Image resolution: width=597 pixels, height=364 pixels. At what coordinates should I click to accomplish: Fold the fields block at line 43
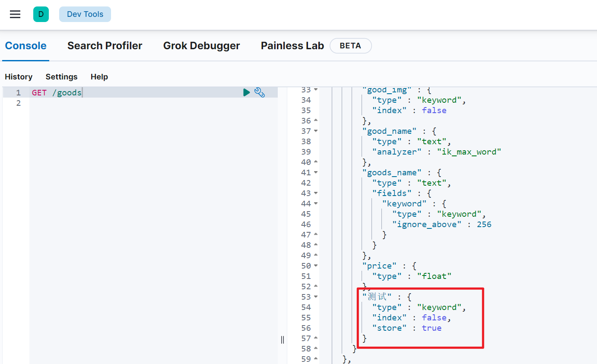pos(316,193)
